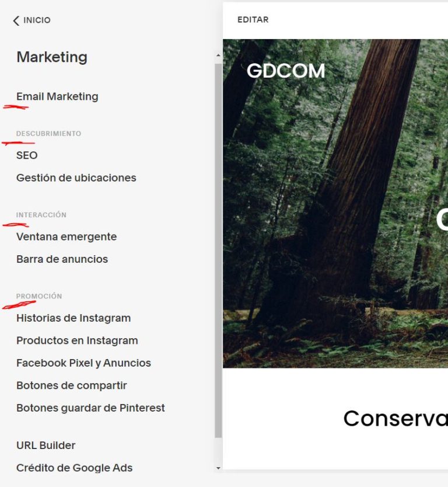Select Barra de anuncios
The width and height of the screenshot is (448, 487).
[62, 259]
